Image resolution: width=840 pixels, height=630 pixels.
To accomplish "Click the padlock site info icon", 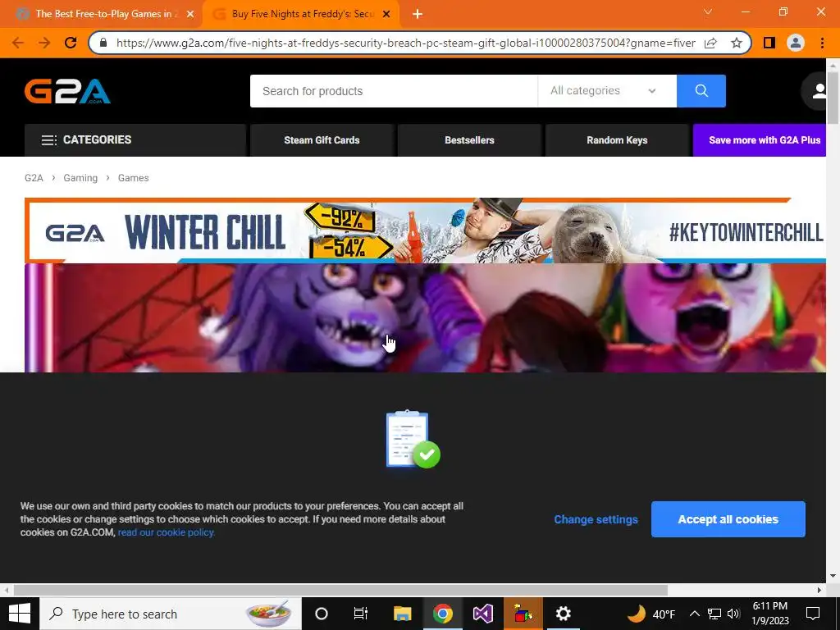I will click(x=103, y=43).
